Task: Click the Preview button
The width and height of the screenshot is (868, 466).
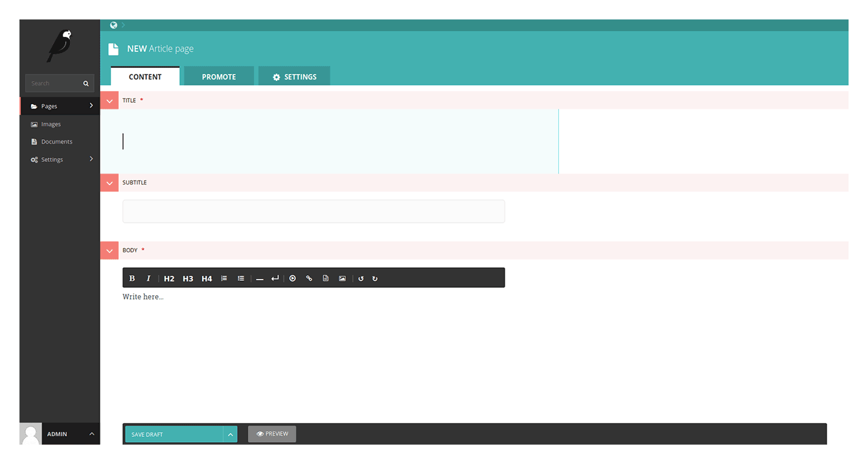Action: 272,434
